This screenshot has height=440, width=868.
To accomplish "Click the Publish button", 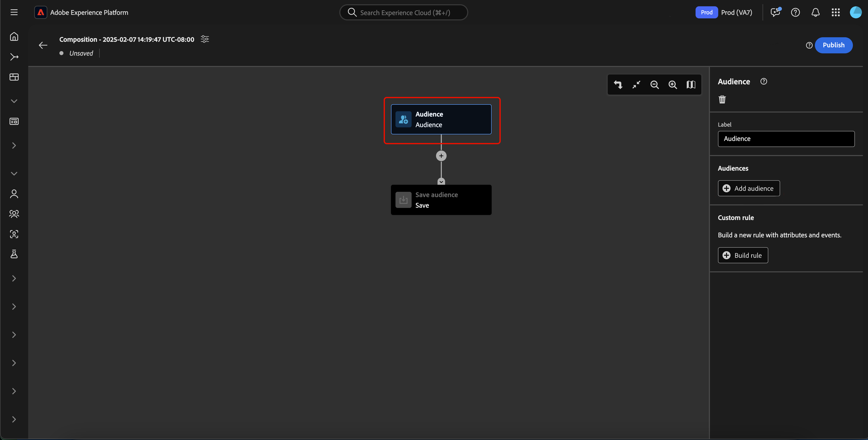I will pyautogui.click(x=833, y=45).
